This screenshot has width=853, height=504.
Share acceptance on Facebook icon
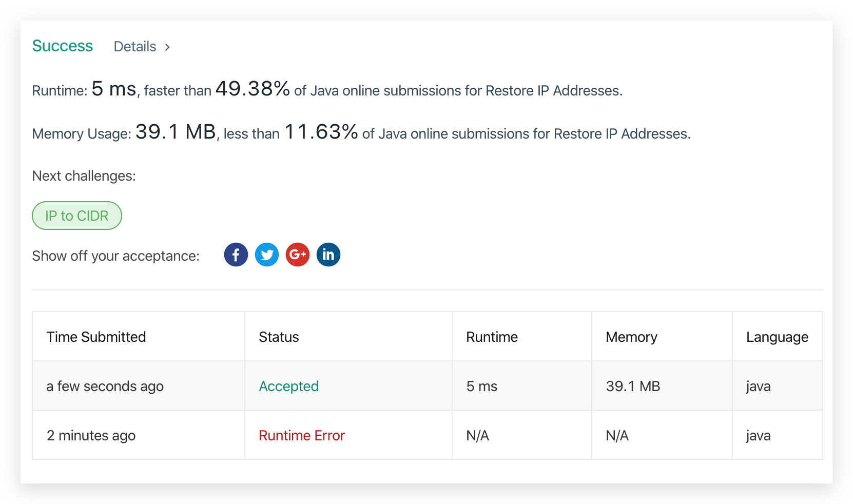pos(236,255)
